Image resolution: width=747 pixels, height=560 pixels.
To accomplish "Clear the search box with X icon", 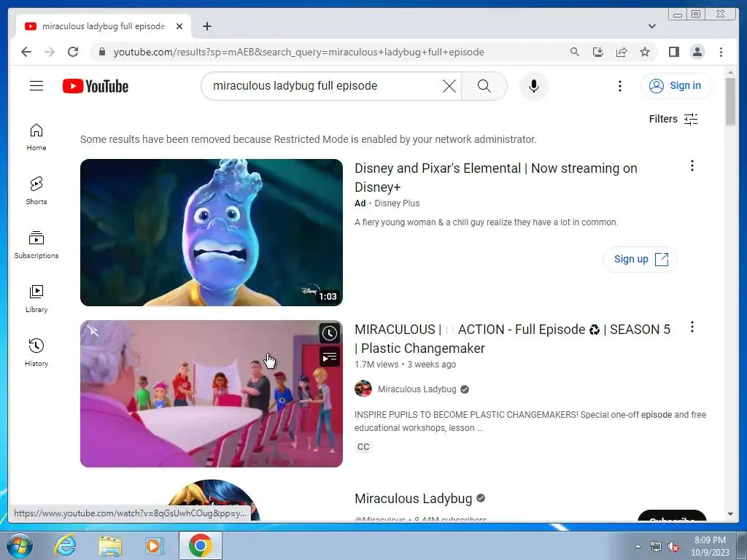I will (x=449, y=86).
